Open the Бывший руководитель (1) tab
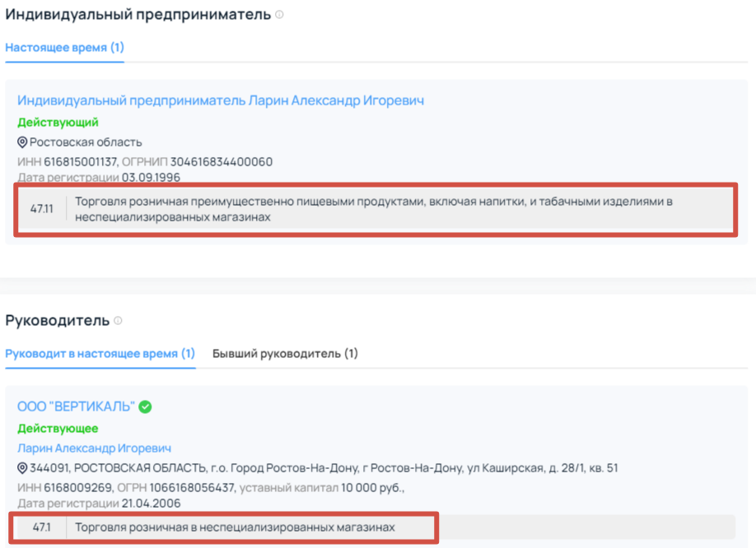This screenshot has width=756, height=548. [285, 354]
